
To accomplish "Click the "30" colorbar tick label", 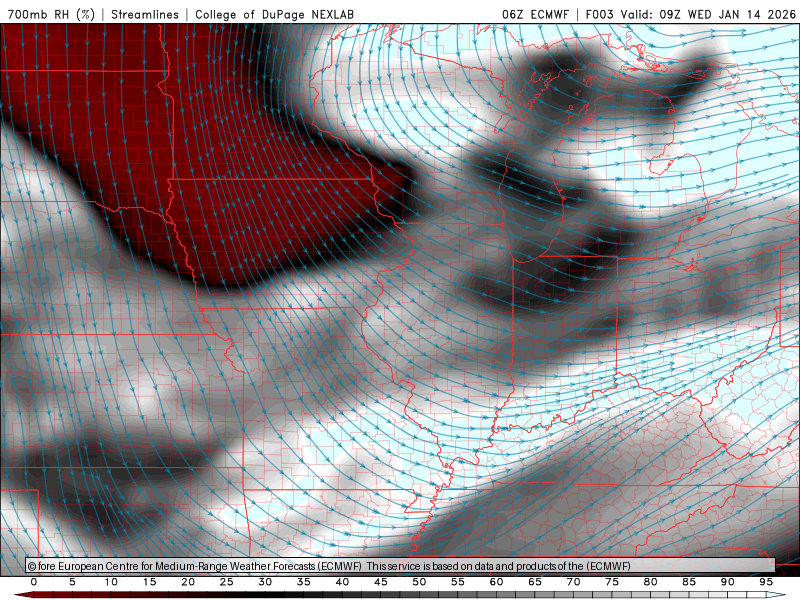I will coord(265,582).
